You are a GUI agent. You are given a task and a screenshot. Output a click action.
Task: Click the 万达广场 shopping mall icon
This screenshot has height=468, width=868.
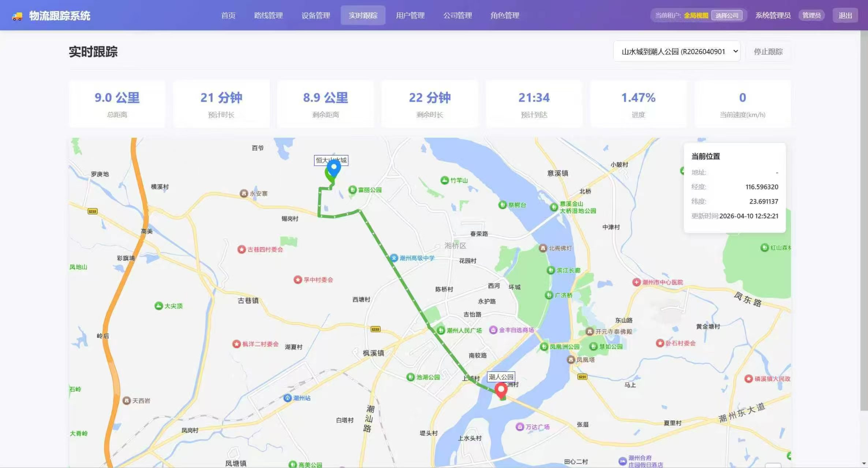[x=520, y=426]
